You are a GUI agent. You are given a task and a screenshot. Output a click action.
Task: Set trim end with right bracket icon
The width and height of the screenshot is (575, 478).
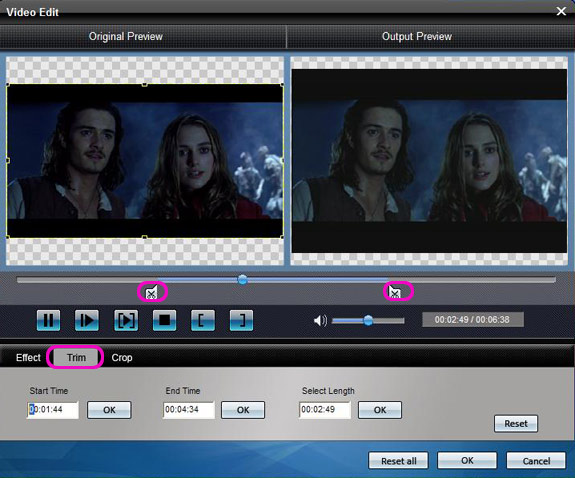241,320
